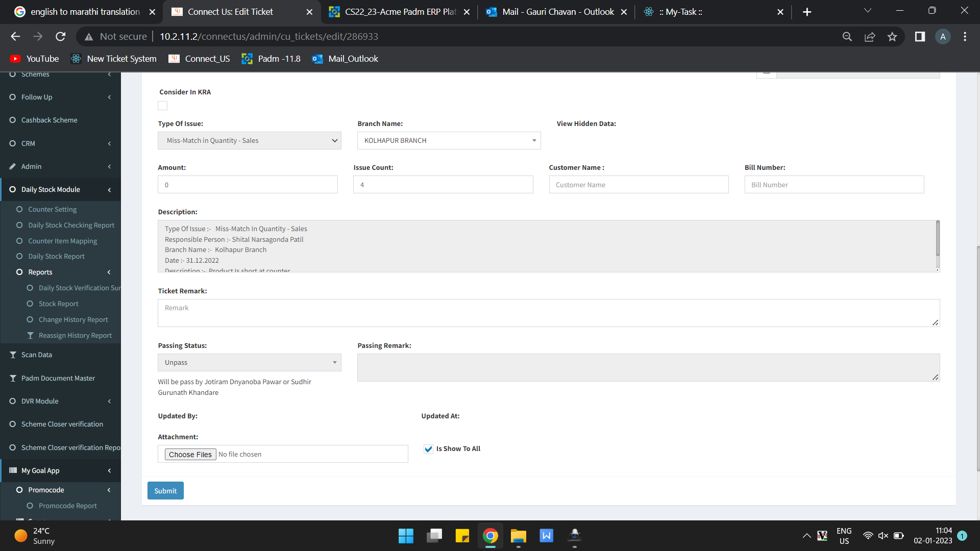The width and height of the screenshot is (980, 551).
Task: Expand Follow Up sidebar menu
Action: coord(60,97)
